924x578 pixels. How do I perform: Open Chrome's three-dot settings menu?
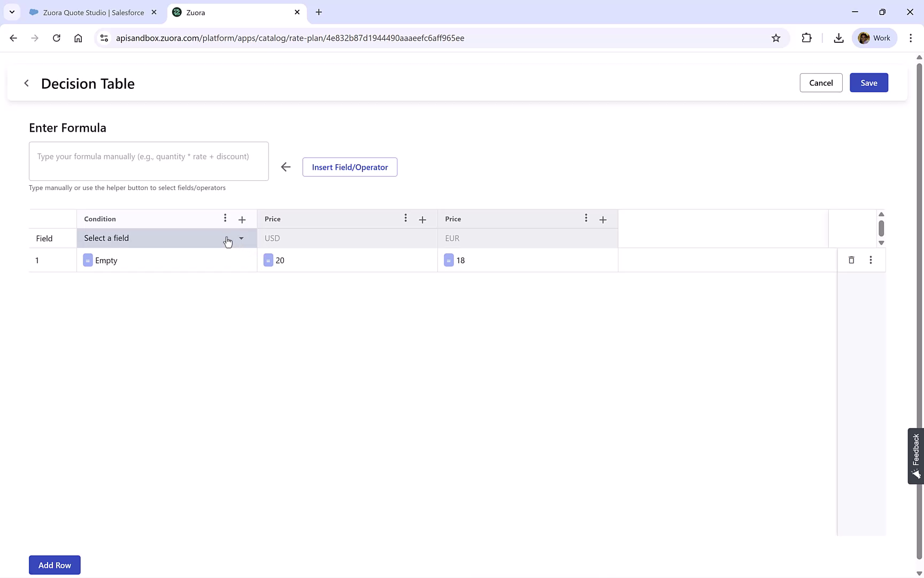pos(912,37)
